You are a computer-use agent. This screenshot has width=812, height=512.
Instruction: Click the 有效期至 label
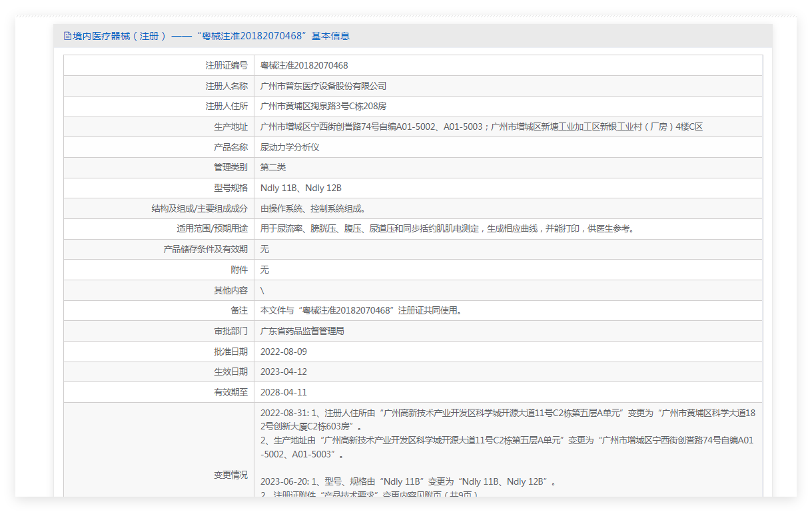[230, 392]
